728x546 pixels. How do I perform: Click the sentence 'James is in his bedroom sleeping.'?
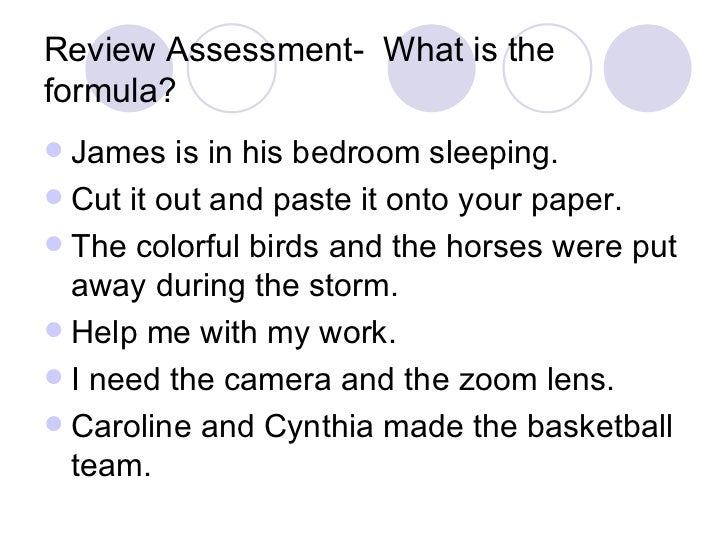[x=314, y=153]
